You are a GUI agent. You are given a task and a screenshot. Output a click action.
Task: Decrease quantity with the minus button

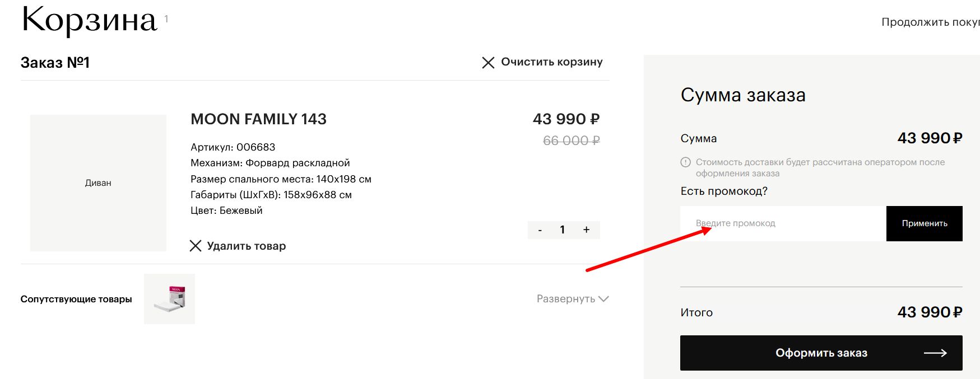click(x=540, y=230)
